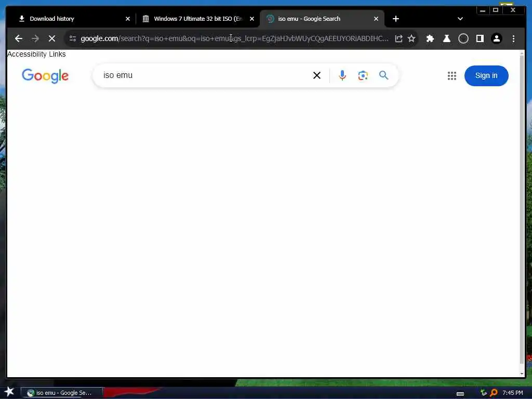Open Chrome three-dot menu
This screenshot has width=532, height=399.
(x=513, y=38)
